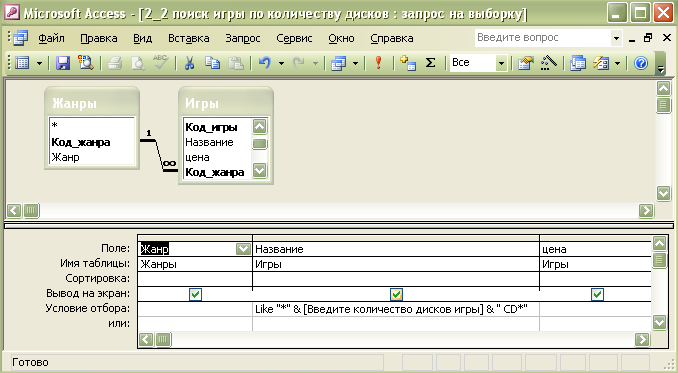Open the Вид menu
This screenshot has height=373, width=678.
142,38
